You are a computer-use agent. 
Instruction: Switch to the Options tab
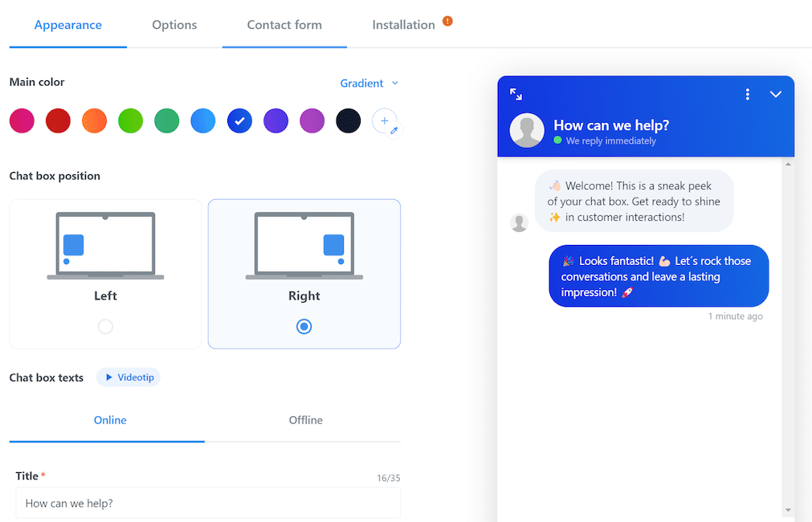(x=174, y=25)
